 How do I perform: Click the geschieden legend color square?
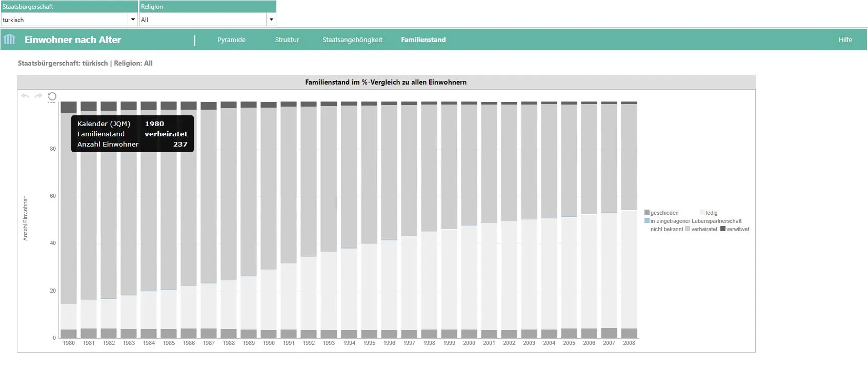click(x=647, y=213)
